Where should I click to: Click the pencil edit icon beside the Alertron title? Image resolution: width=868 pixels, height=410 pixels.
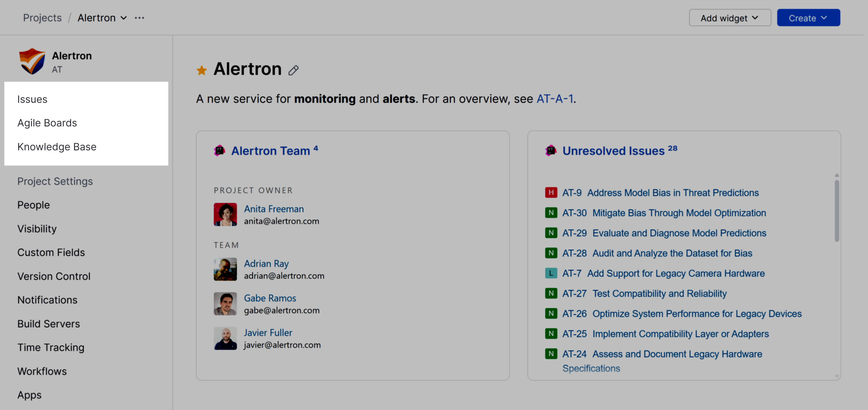293,70
